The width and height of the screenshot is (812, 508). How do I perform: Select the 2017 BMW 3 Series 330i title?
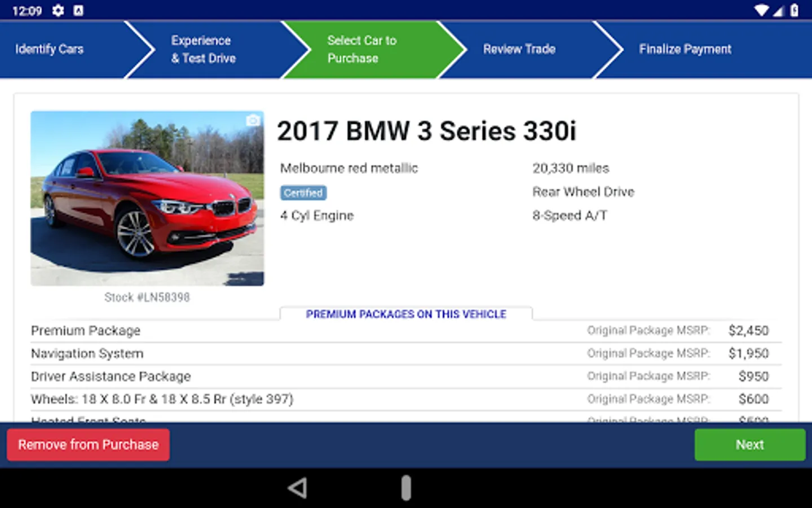coord(427,132)
